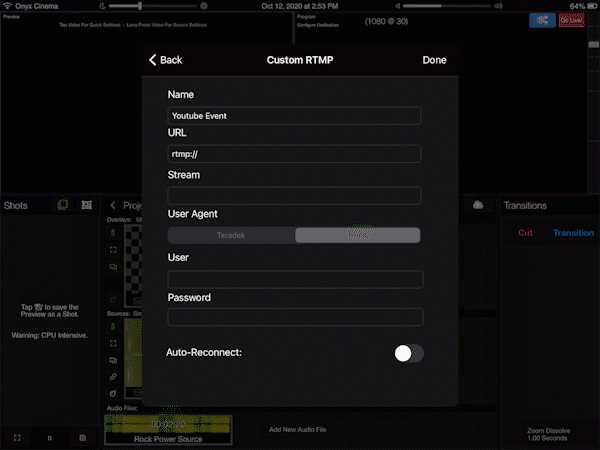The image size is (600, 450).
Task: Tap the camera icon at bottom of Shots
Action: click(83, 438)
